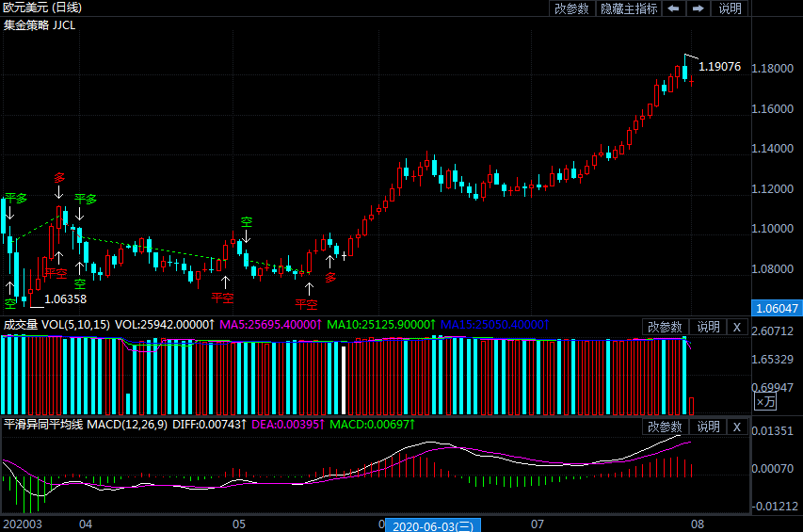This screenshot has width=803, height=532.
Task: Open 说明 for the main chart
Action: [x=730, y=8]
